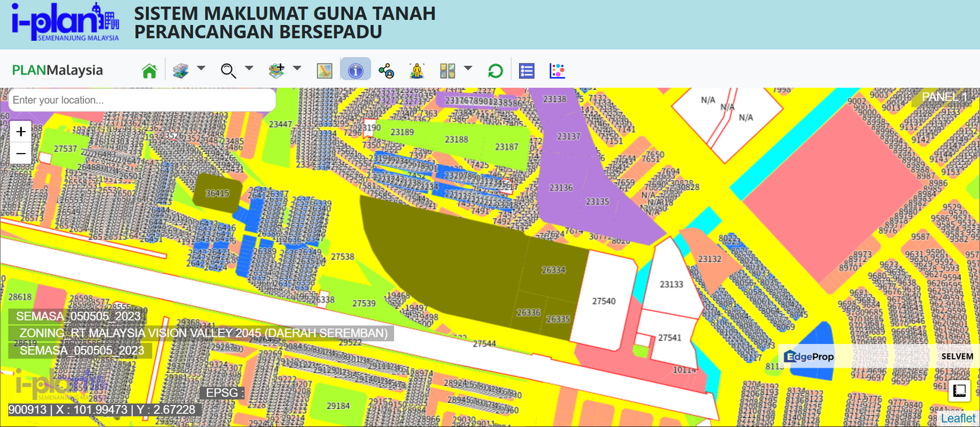The width and height of the screenshot is (980, 427).
Task: Click lot 9587 label
Action: [921, 237]
